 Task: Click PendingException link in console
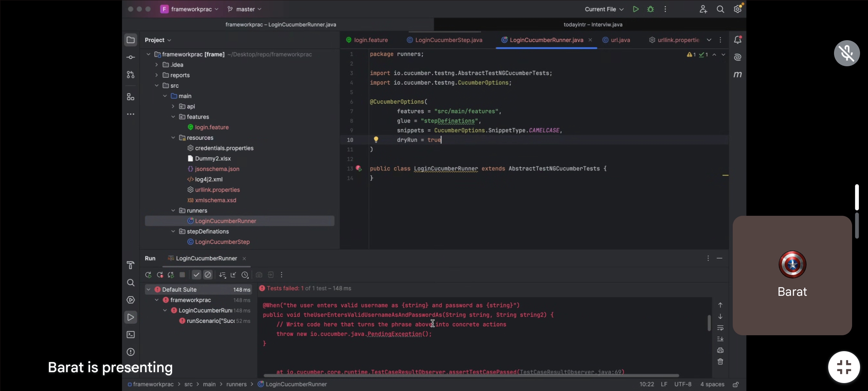[394, 334]
